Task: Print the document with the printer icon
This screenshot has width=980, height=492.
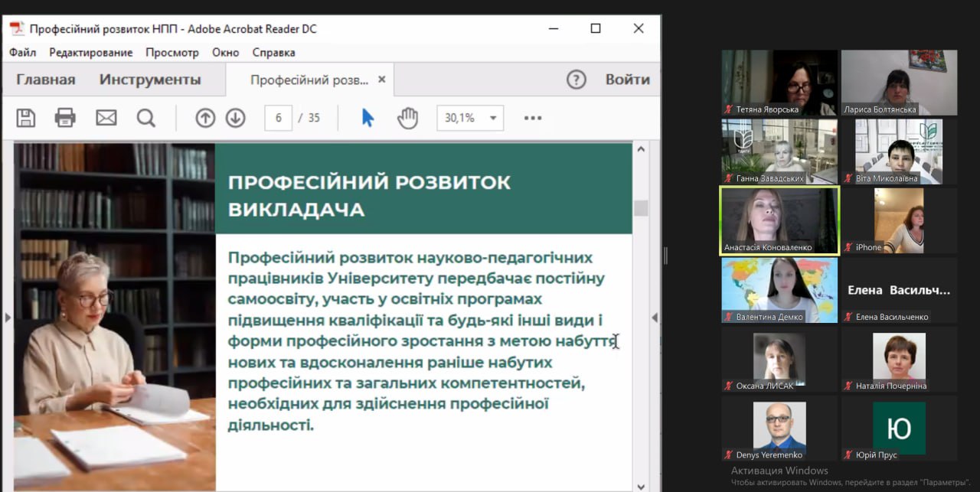Action: click(x=66, y=118)
